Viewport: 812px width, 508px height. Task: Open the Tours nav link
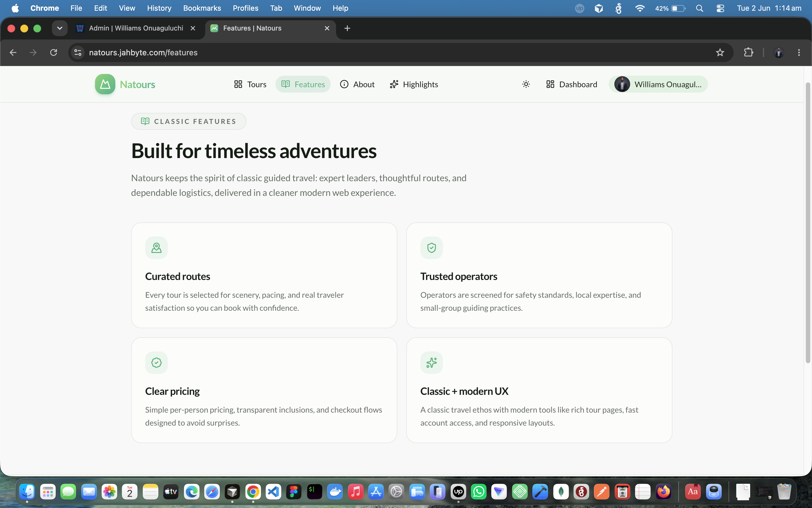[x=250, y=84]
